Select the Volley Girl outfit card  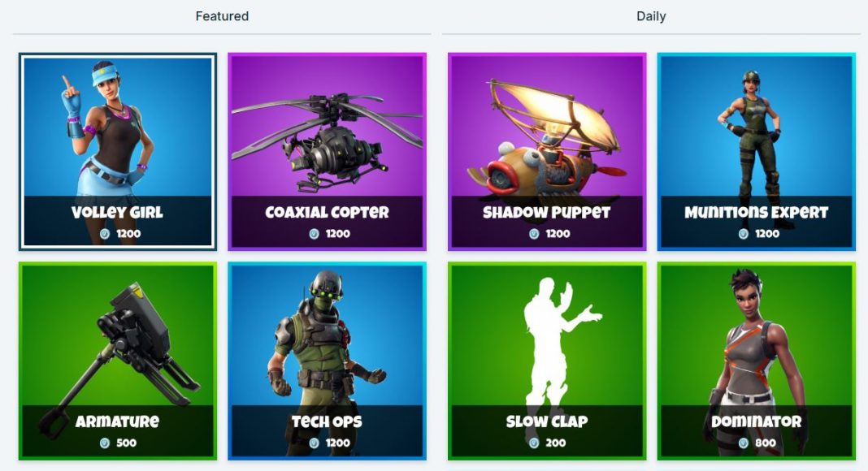(x=118, y=152)
